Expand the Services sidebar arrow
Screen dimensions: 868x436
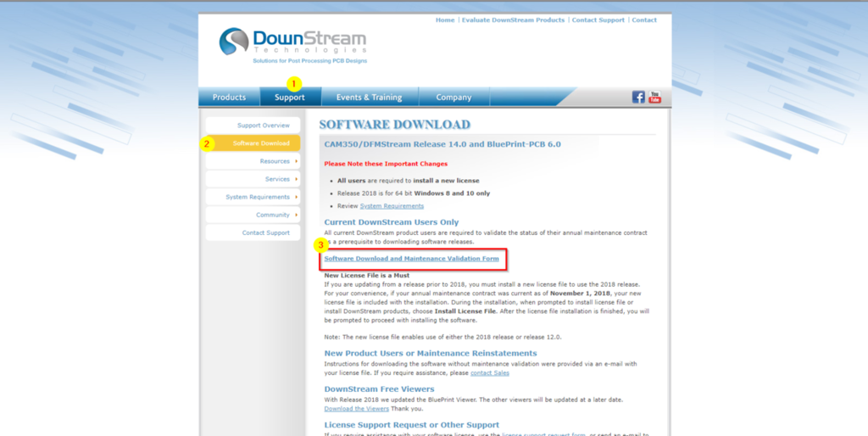click(297, 179)
